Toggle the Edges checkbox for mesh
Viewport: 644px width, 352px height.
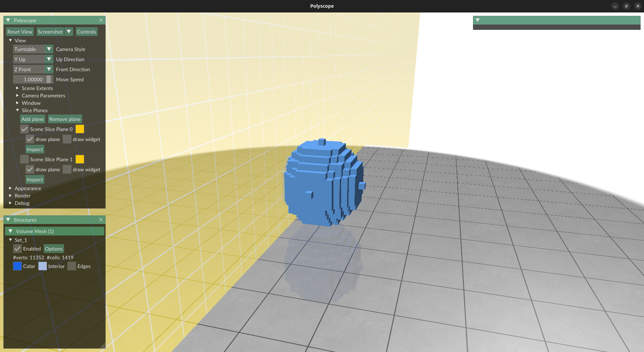(x=72, y=266)
